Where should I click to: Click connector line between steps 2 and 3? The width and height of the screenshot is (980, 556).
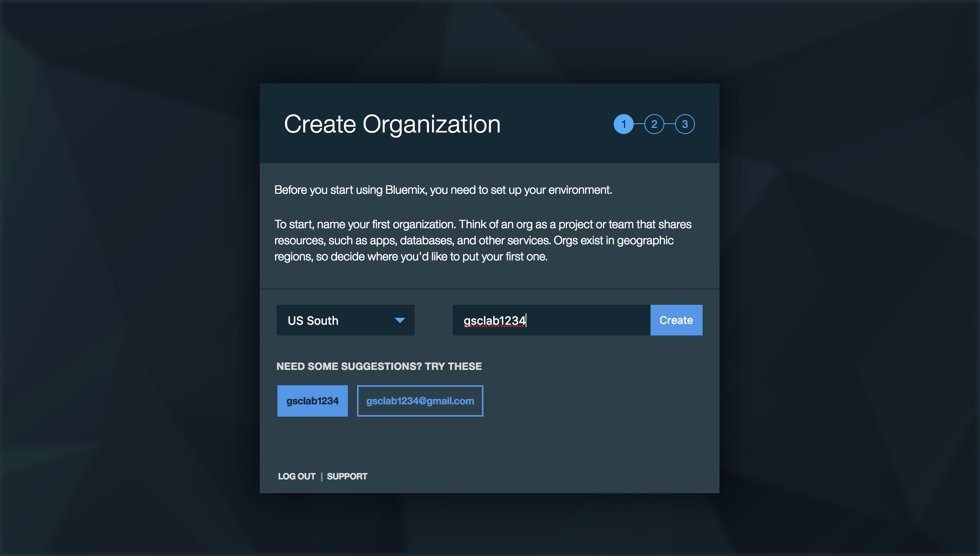[669, 124]
